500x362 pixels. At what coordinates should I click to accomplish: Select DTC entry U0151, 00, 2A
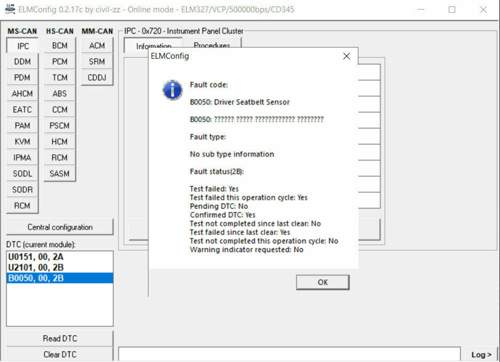tap(60, 257)
